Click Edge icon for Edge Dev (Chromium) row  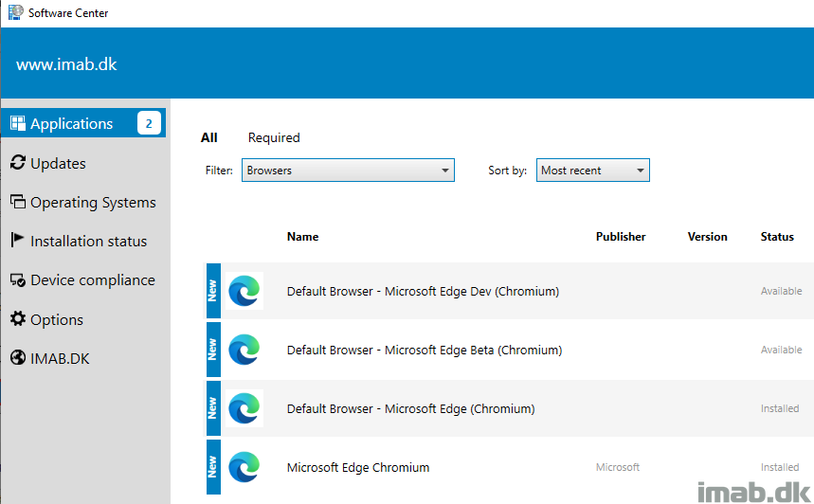click(x=244, y=291)
